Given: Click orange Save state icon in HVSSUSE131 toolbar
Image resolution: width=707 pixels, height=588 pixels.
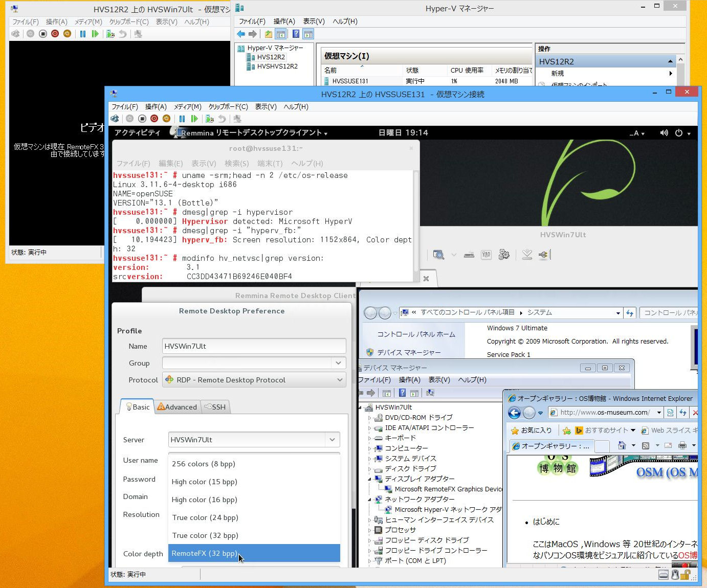Looking at the screenshot, I should (x=166, y=119).
